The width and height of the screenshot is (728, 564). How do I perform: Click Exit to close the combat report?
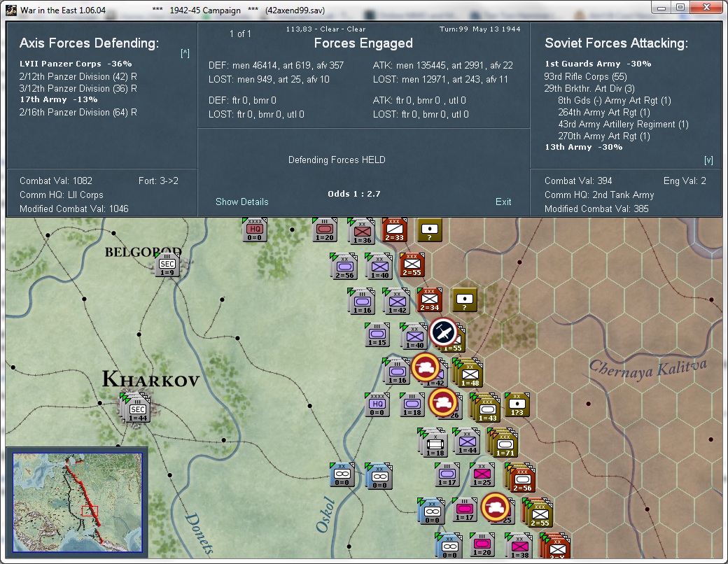(x=503, y=202)
